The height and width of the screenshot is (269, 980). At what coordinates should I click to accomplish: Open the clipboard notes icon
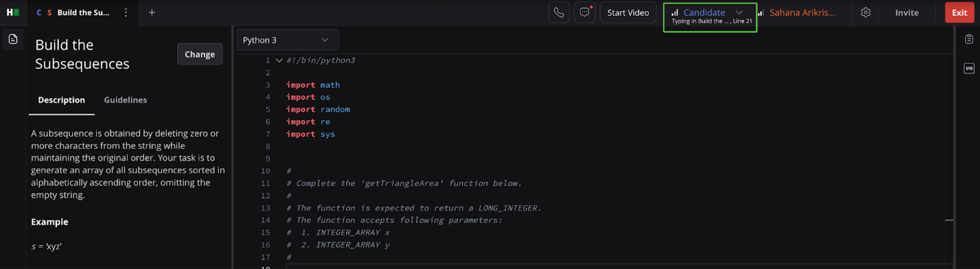point(969,39)
